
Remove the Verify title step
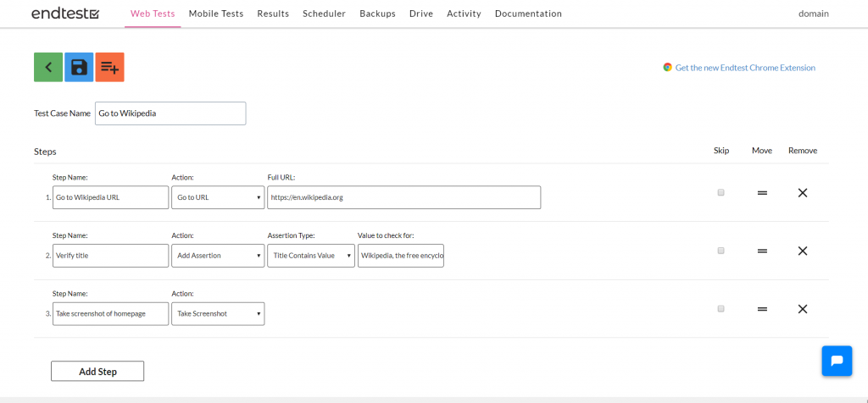[803, 251]
